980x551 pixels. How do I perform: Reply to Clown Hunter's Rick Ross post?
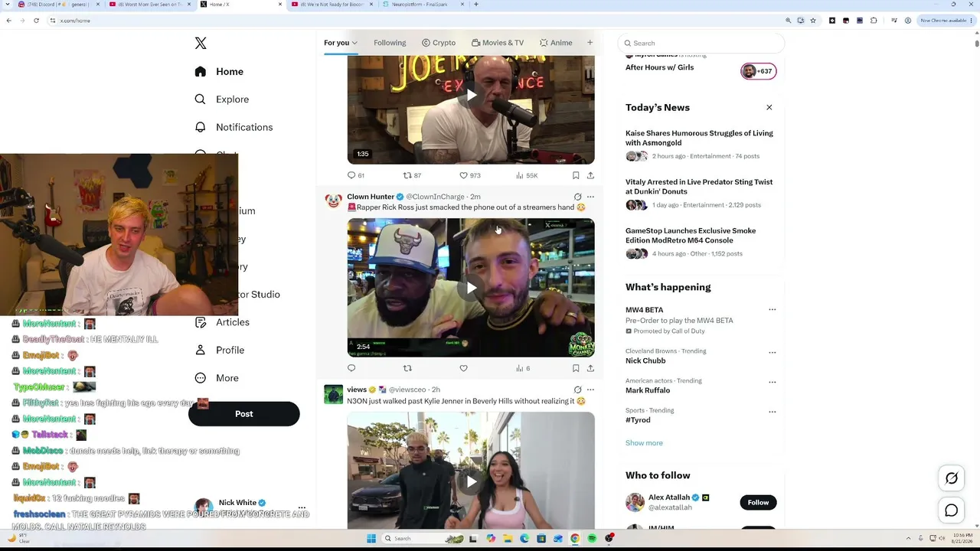[x=351, y=368]
